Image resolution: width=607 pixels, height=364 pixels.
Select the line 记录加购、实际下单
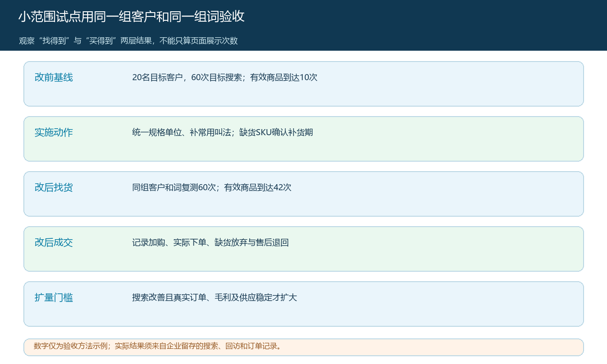click(170, 243)
